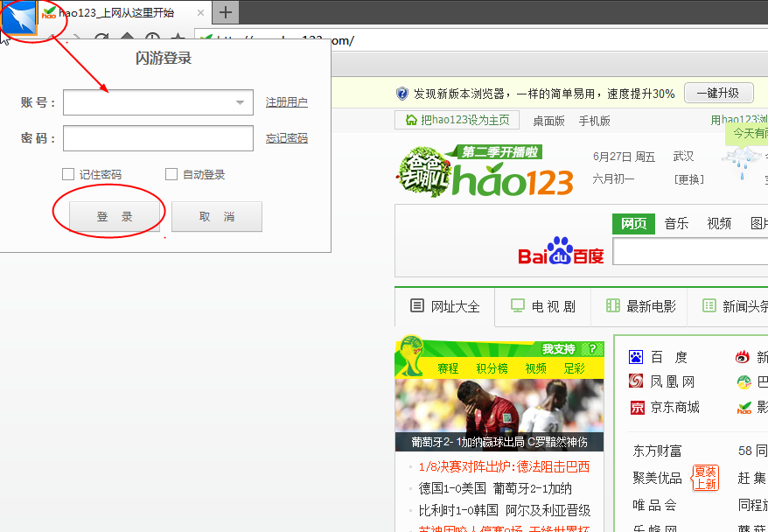Click the Baidu search input box
This screenshot has height=532, width=768.
coord(690,252)
